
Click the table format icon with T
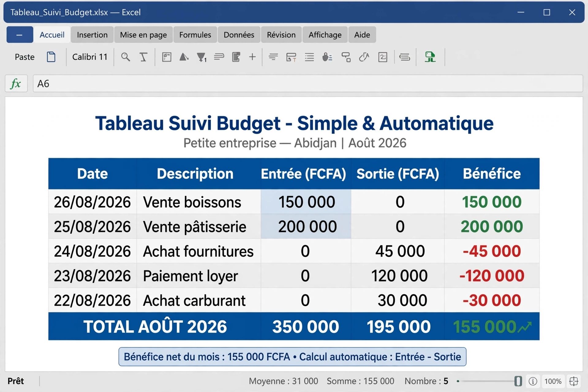(x=291, y=57)
